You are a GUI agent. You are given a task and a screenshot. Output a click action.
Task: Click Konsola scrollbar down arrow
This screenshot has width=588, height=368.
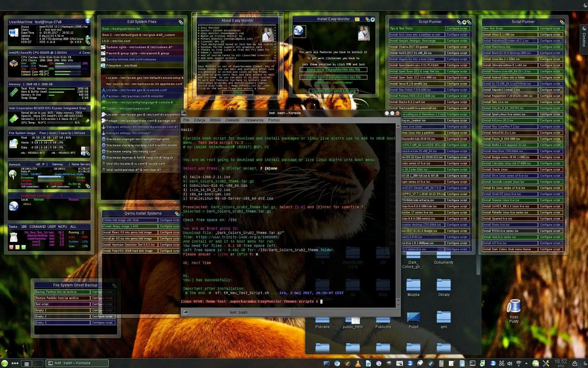coord(398,305)
